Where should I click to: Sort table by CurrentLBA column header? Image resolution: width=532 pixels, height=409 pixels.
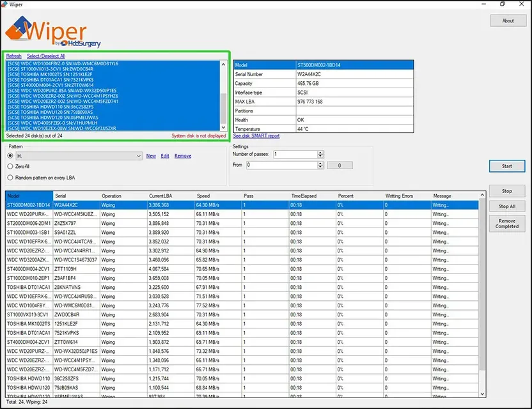pos(171,196)
